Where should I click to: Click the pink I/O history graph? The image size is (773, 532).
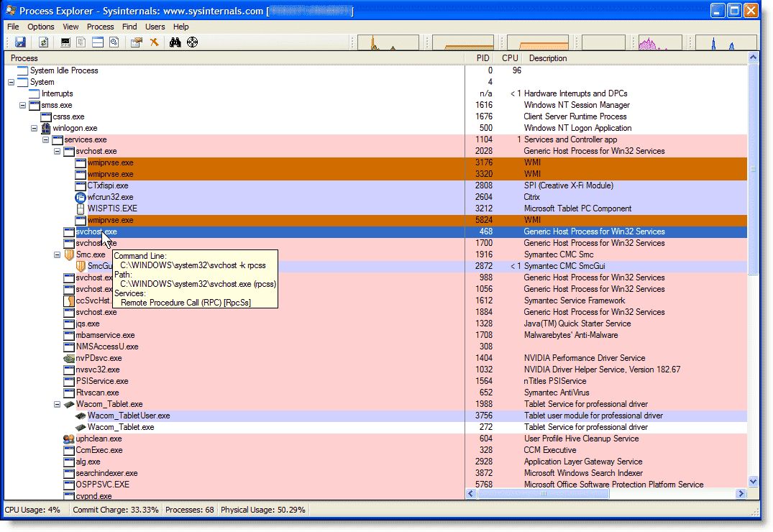coord(661,42)
